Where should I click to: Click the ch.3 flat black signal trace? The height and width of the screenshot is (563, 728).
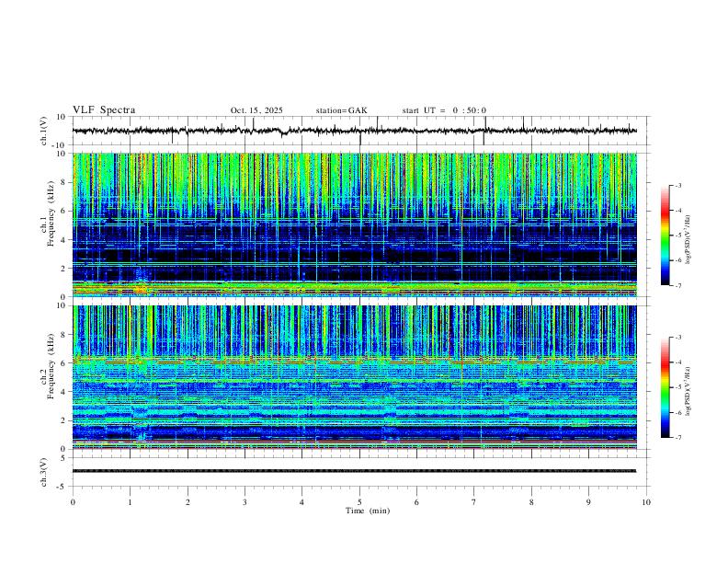tap(354, 471)
